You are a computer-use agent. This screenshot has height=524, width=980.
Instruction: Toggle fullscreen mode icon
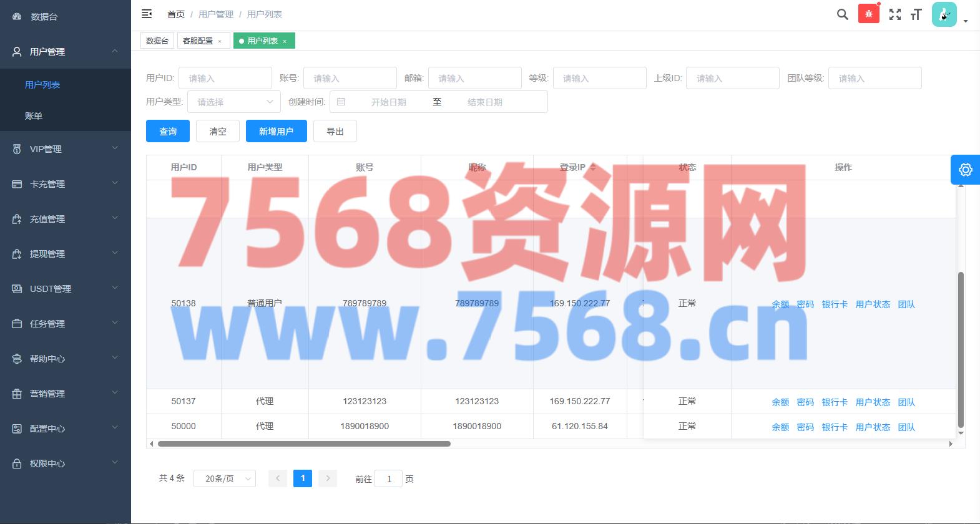(894, 14)
